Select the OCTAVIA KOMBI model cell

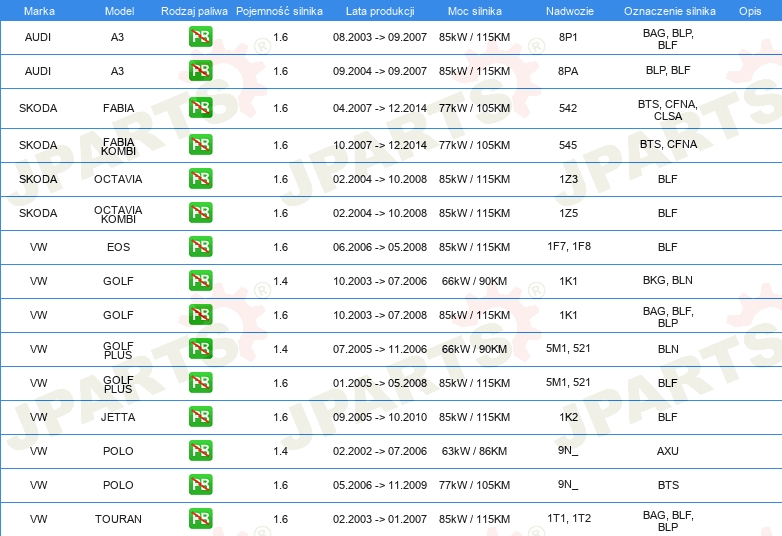pos(118,214)
